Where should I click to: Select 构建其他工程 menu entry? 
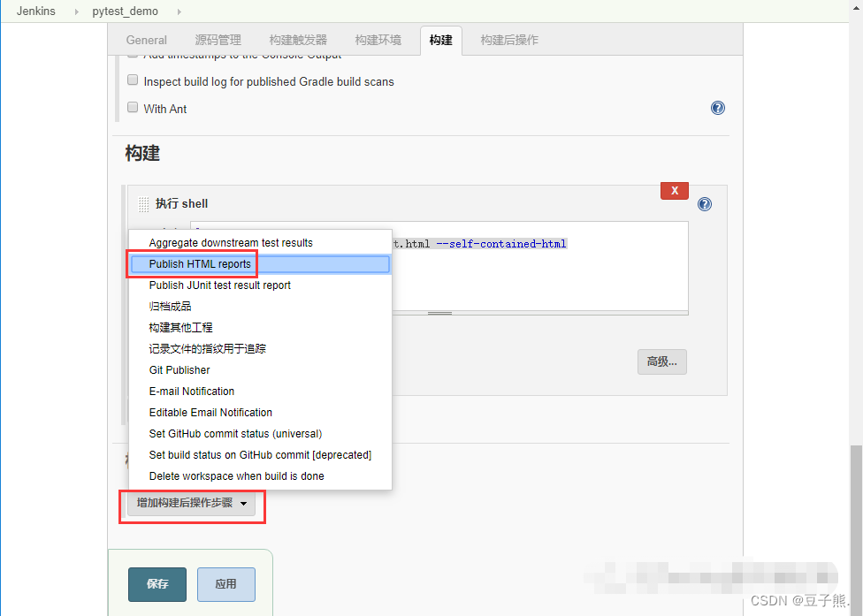pyautogui.click(x=260, y=328)
